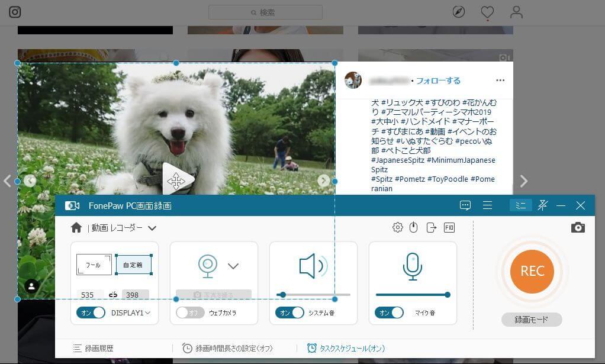Image resolution: width=605 pixels, height=364 pixels.
Task: Click the post author's avatar
Action: pyautogui.click(x=353, y=80)
